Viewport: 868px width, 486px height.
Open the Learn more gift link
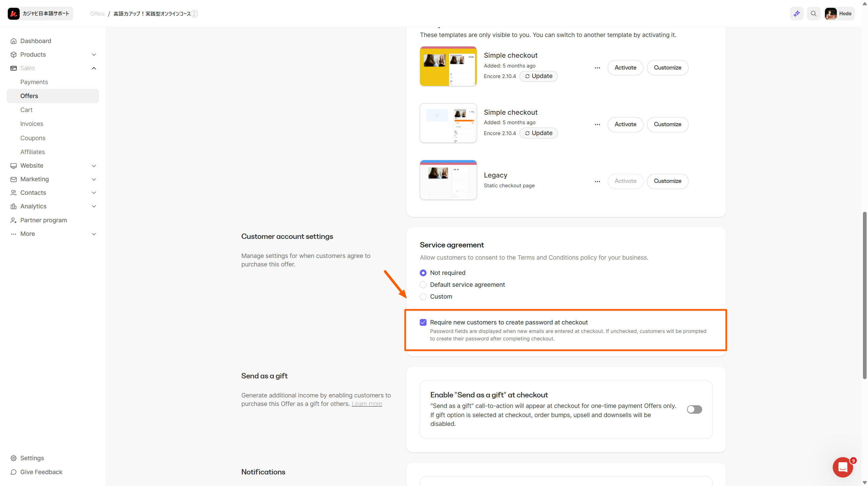click(x=367, y=404)
